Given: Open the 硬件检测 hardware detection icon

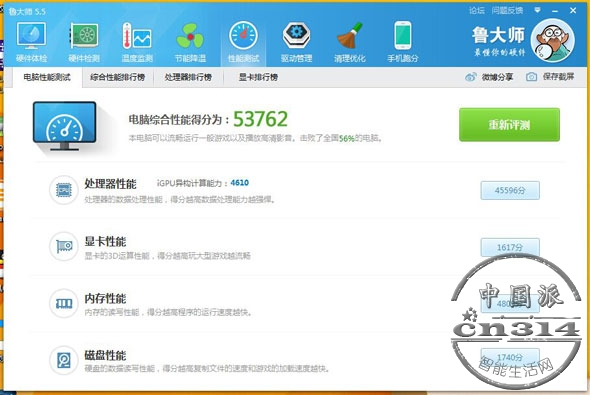Looking at the screenshot, I should pos(84,36).
